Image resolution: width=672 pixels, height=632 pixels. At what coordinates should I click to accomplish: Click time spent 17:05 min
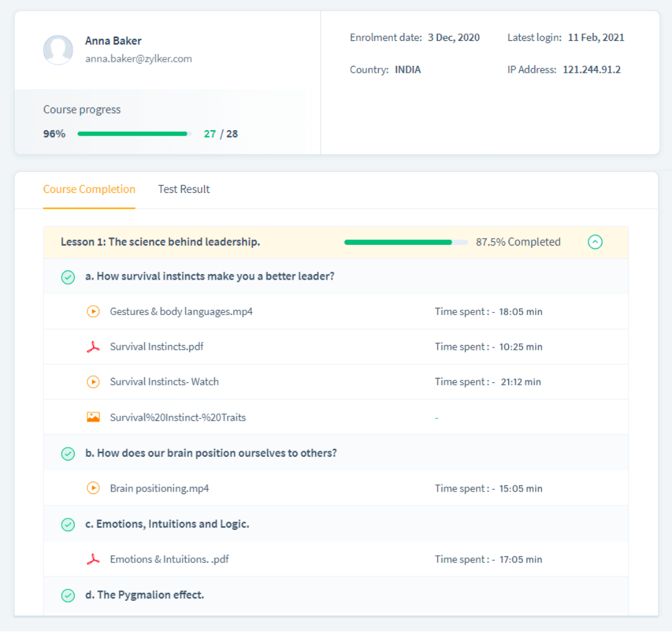520,559
